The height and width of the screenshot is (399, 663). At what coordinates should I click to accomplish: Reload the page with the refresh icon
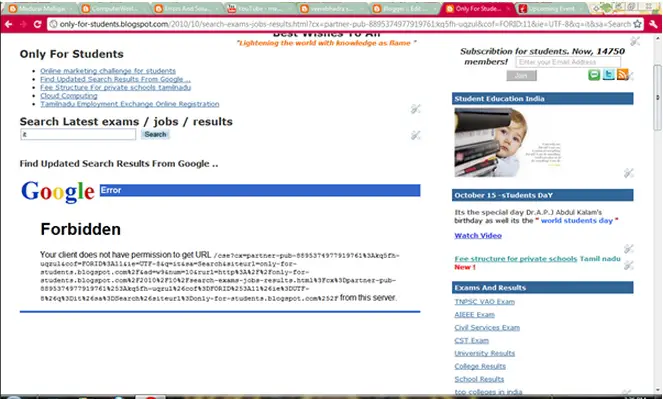(x=37, y=24)
